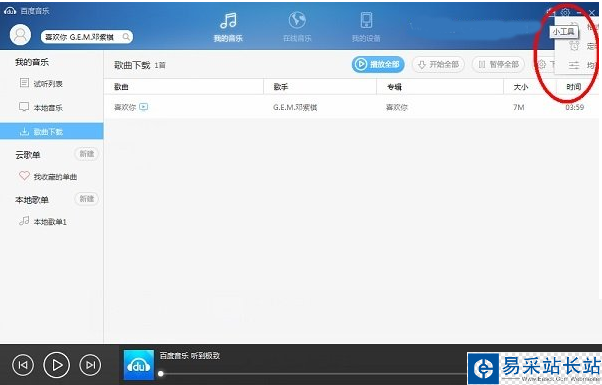Open 本地歌单1 playlist
This screenshot has width=602, height=385.
[43, 221]
